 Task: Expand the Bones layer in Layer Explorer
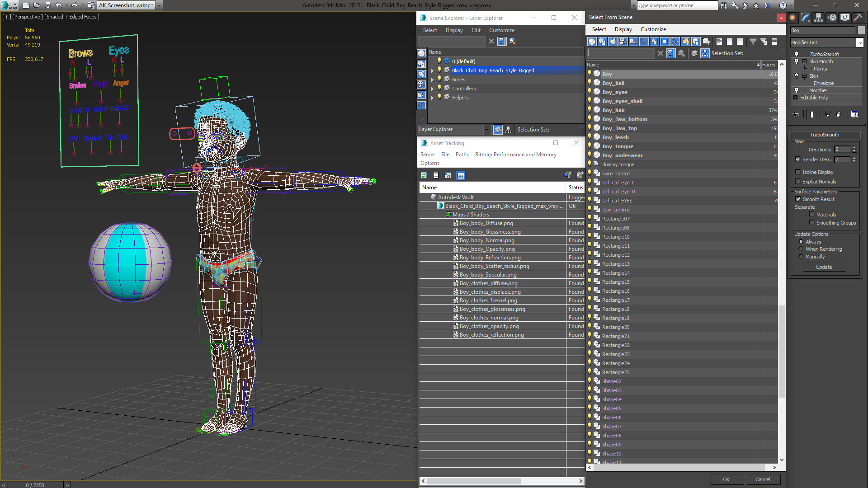432,80
